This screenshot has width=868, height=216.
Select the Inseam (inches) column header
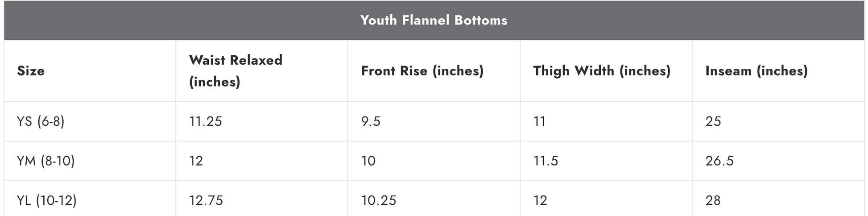[x=756, y=71]
